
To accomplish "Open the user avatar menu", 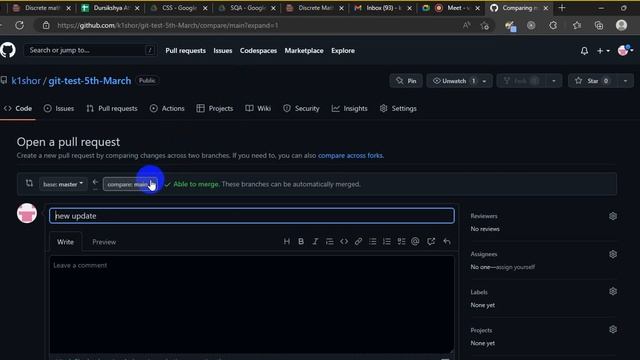I will tap(625, 51).
